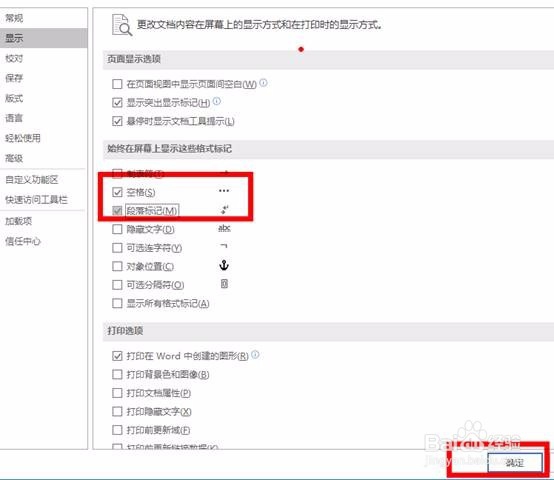
Task: Click the 更改文档内容在屏幕上的显示方式 description text
Action: (x=259, y=25)
